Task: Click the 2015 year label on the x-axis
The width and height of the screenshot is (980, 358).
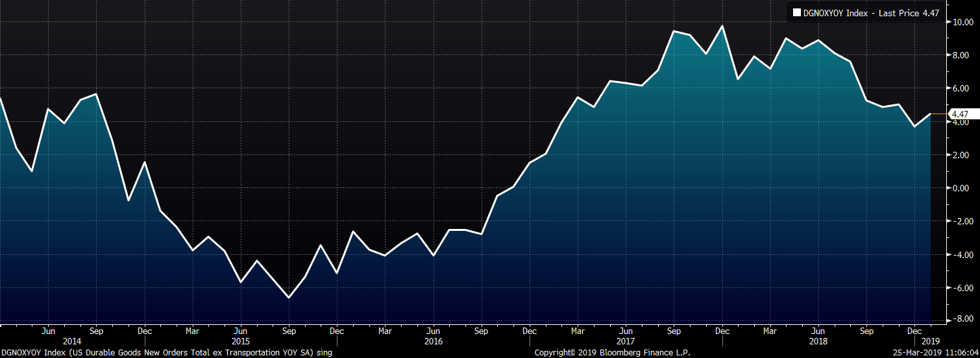Action: 240,341
